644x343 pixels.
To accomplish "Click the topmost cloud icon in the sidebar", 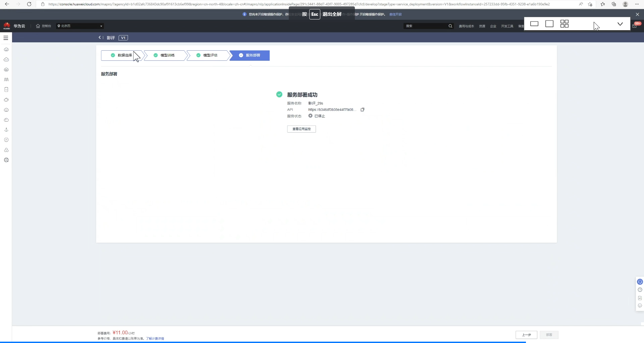I will (x=6, y=49).
